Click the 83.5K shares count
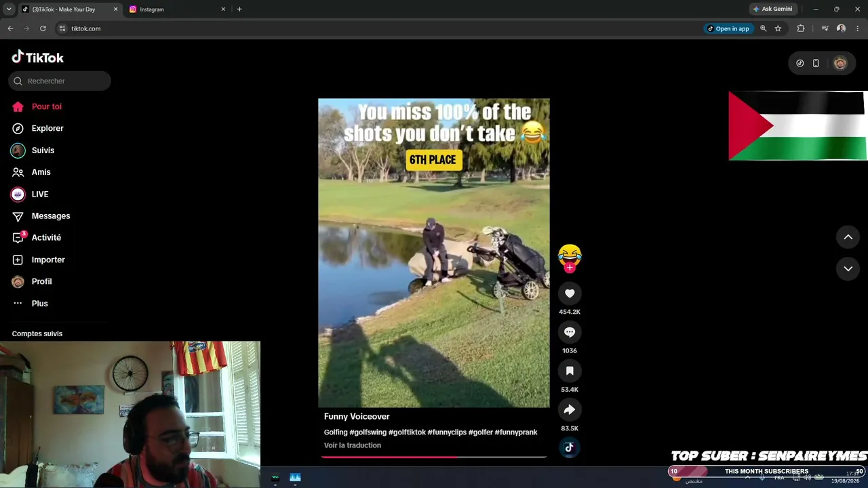The width and height of the screenshot is (868, 488). (x=570, y=428)
